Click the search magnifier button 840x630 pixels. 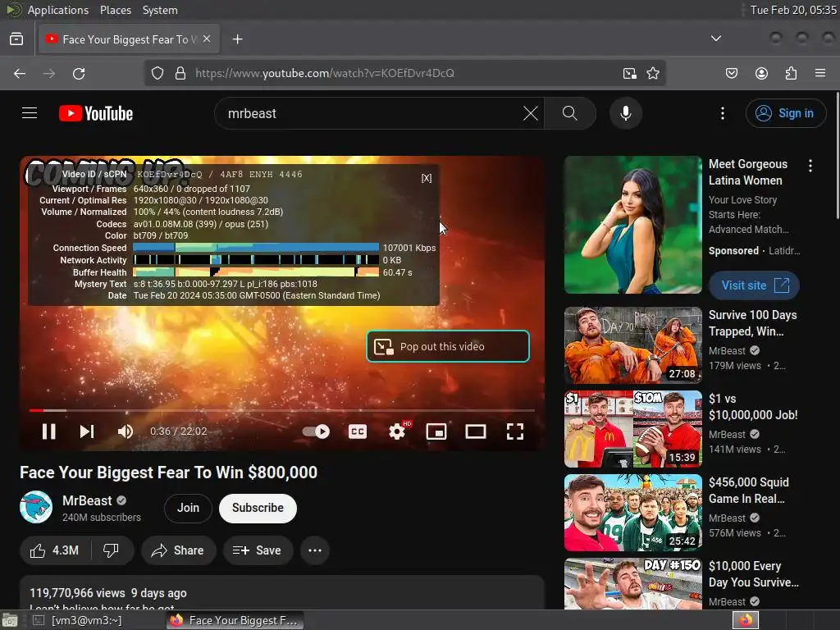click(x=570, y=113)
